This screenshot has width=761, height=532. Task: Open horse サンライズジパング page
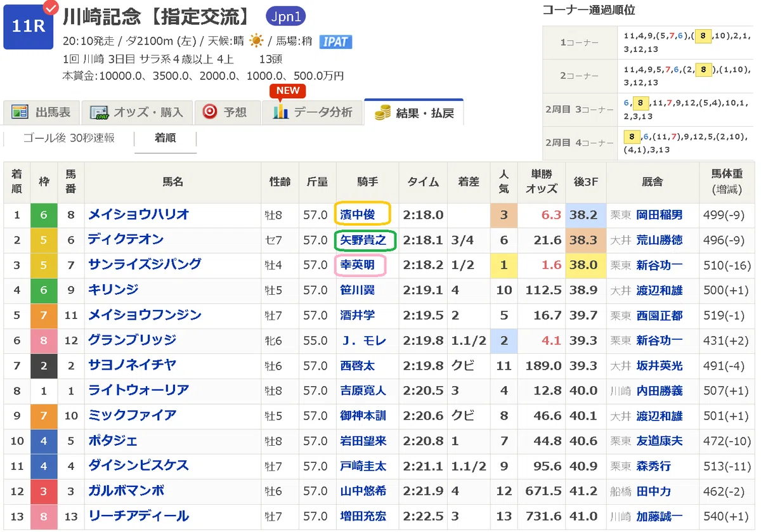145,264
